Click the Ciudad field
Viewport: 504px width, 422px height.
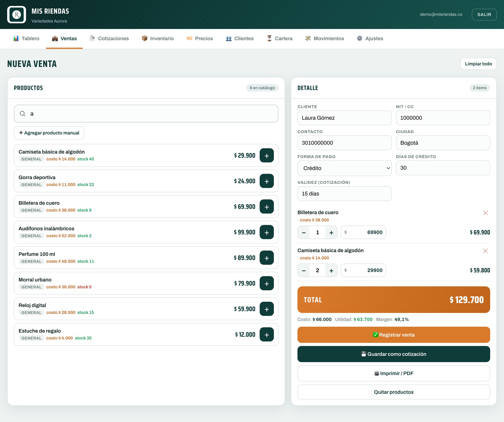443,143
